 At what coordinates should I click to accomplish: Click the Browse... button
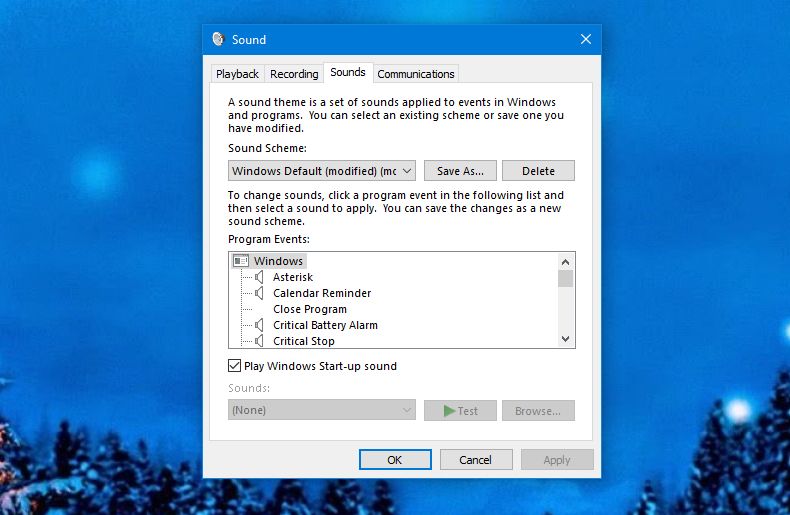[538, 411]
